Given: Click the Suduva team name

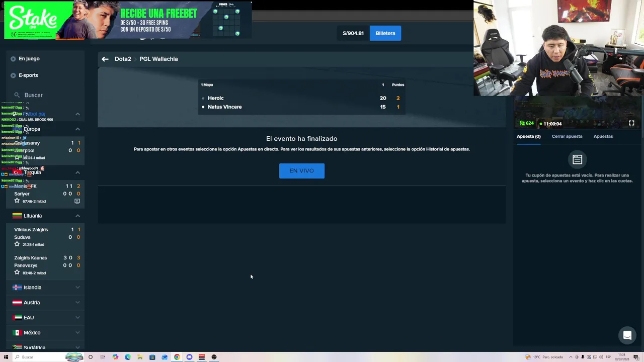Looking at the screenshot, I should click(22, 237).
